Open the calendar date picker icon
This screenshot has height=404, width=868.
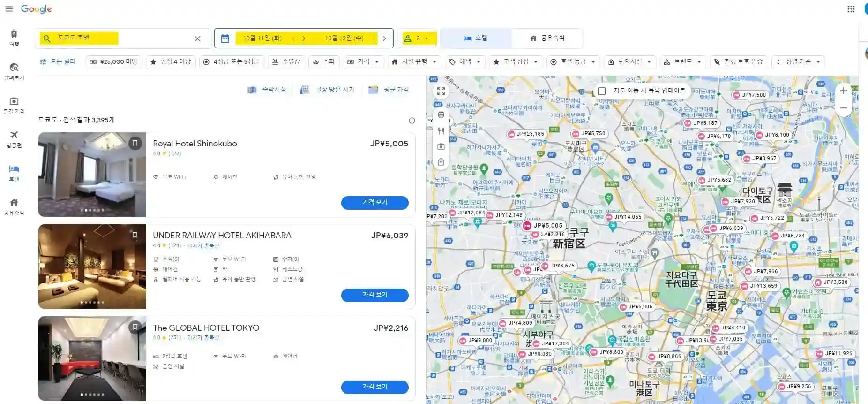tap(225, 38)
